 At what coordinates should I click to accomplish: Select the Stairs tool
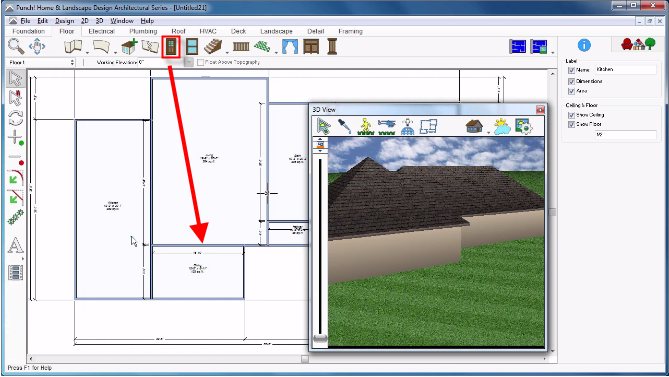[x=212, y=46]
